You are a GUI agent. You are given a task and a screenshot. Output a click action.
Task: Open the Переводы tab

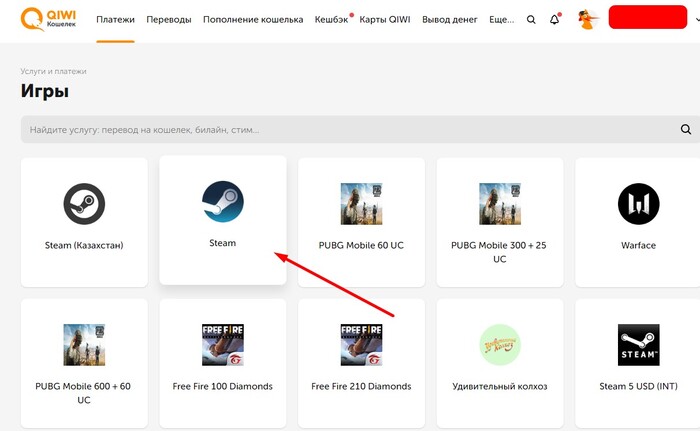tap(169, 20)
